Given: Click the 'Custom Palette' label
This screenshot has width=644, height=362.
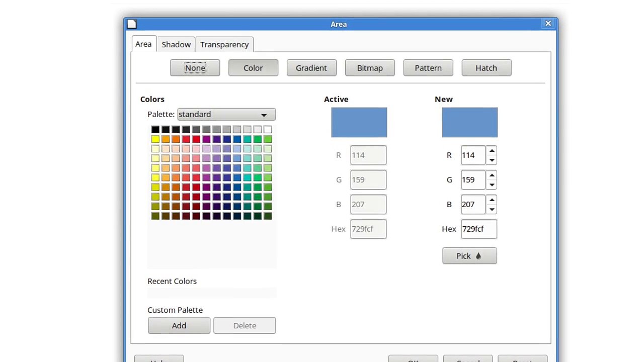Looking at the screenshot, I should 175,310.
